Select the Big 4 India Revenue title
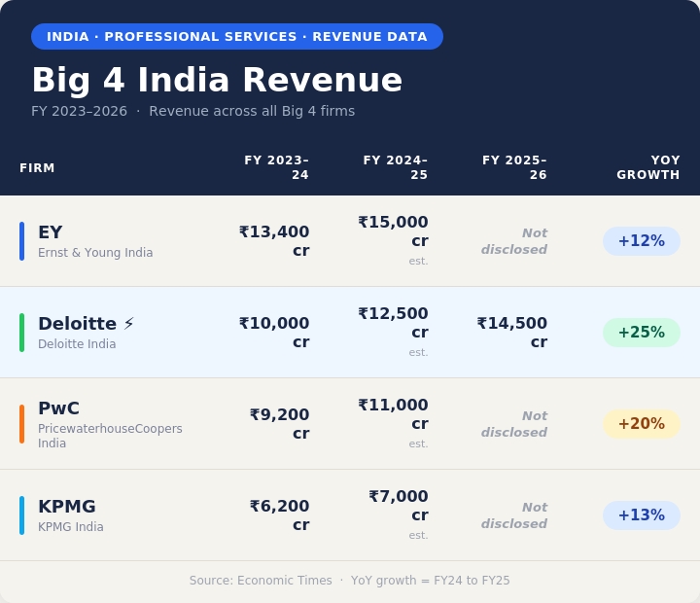This screenshot has height=603, width=700. [217, 80]
